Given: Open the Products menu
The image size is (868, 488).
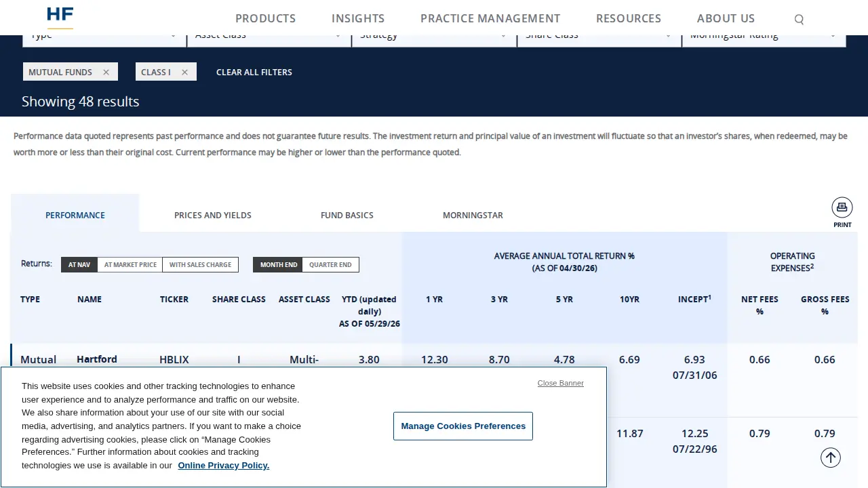Looking at the screenshot, I should click(265, 18).
